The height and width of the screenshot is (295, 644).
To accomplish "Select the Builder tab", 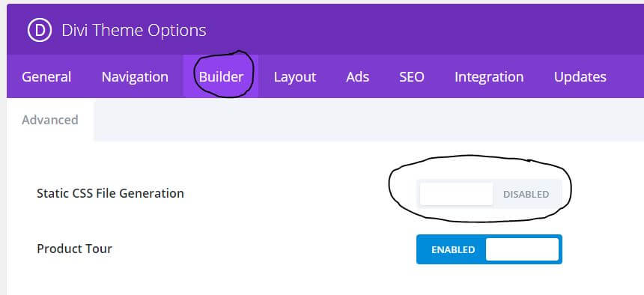I will point(221,77).
